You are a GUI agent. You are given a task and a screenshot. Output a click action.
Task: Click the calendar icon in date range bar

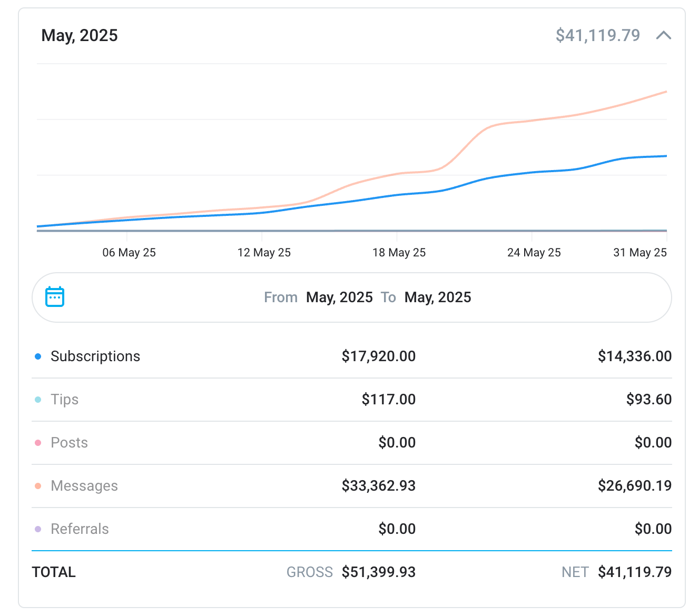pyautogui.click(x=55, y=297)
